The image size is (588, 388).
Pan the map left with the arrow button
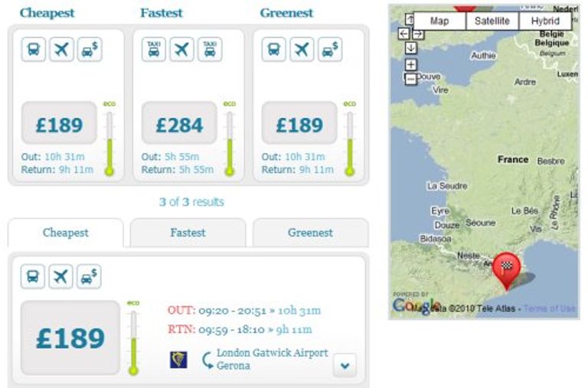point(403,34)
